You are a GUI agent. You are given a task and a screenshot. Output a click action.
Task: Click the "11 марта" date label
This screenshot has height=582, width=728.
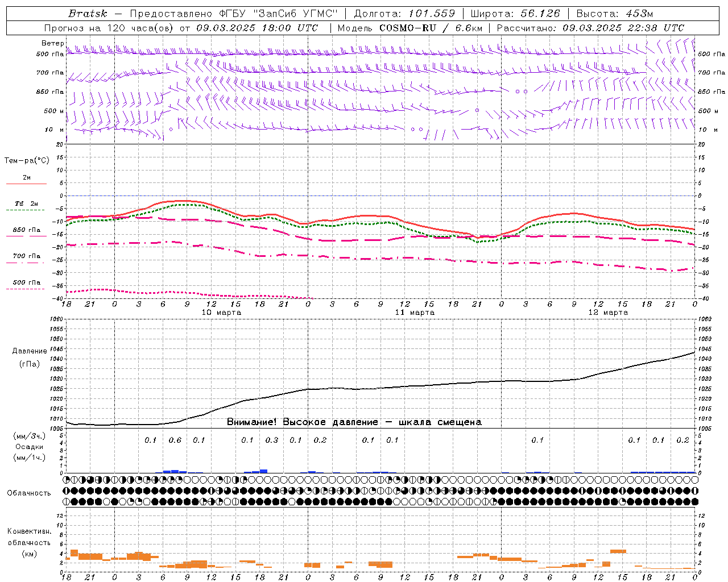tap(415, 313)
